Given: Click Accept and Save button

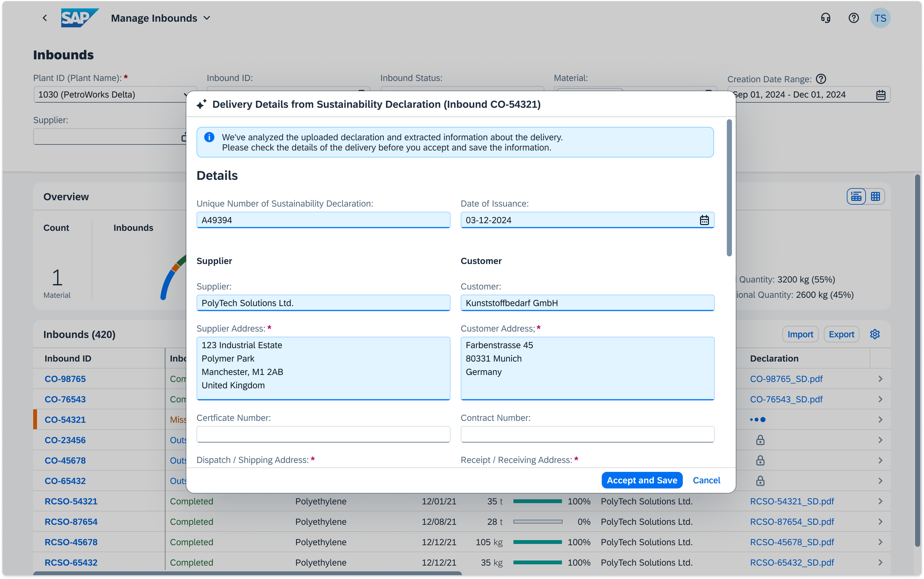Looking at the screenshot, I should click(x=642, y=480).
